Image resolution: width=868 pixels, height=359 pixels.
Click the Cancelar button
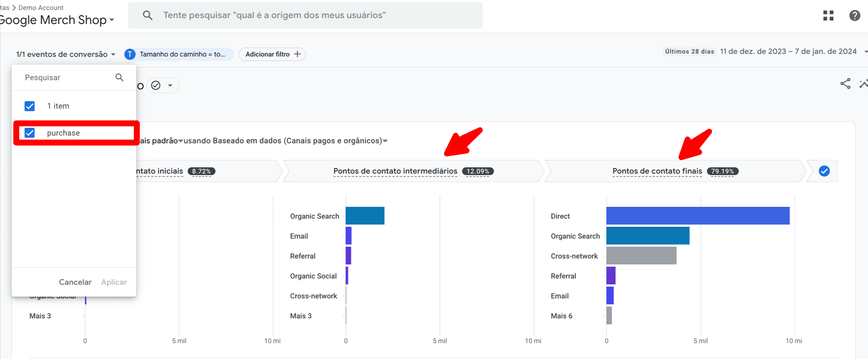(75, 282)
